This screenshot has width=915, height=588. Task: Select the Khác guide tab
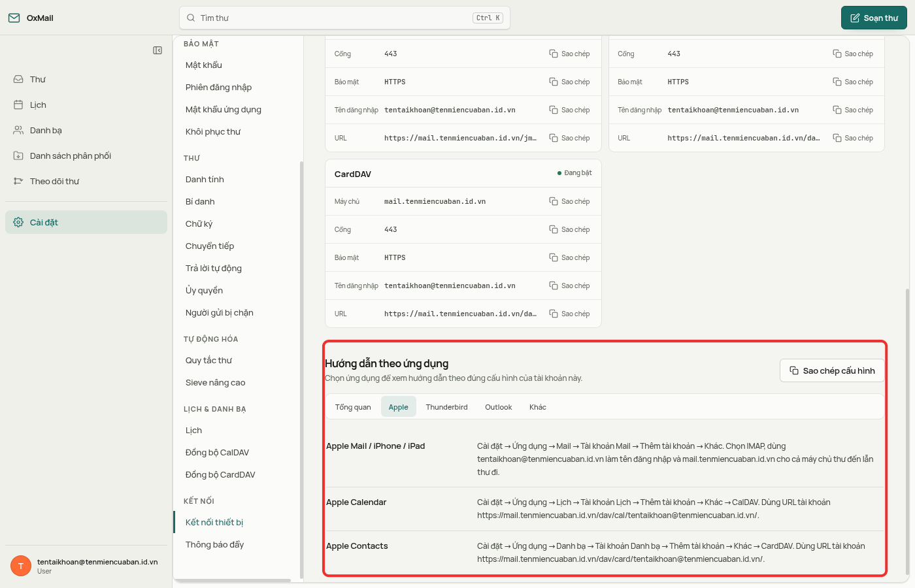(x=538, y=407)
